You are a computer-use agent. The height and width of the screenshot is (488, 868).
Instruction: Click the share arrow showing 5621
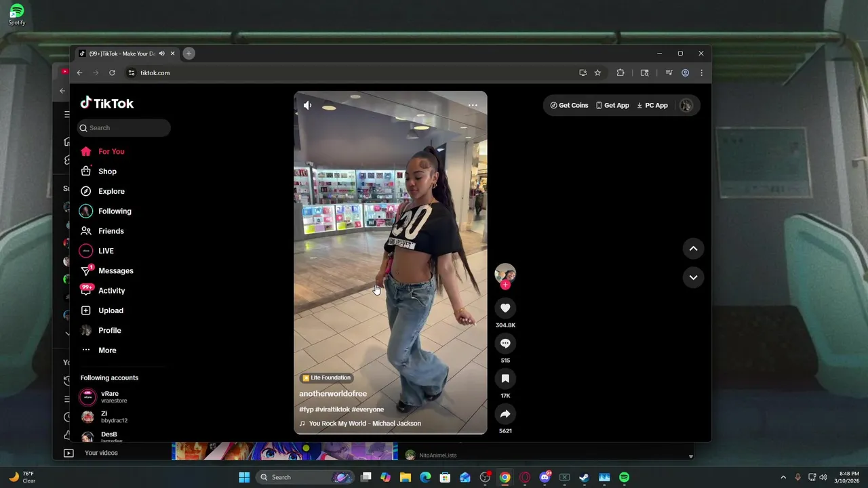[505, 414]
